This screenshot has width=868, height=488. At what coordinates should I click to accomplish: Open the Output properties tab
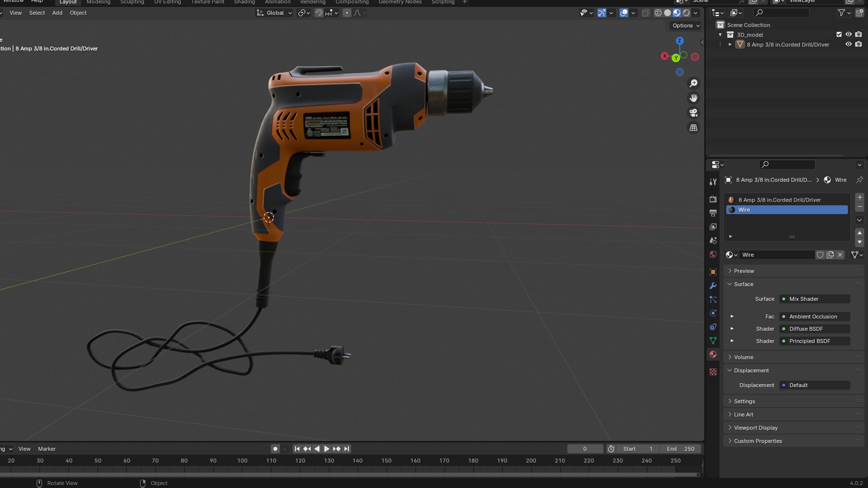coord(713,213)
